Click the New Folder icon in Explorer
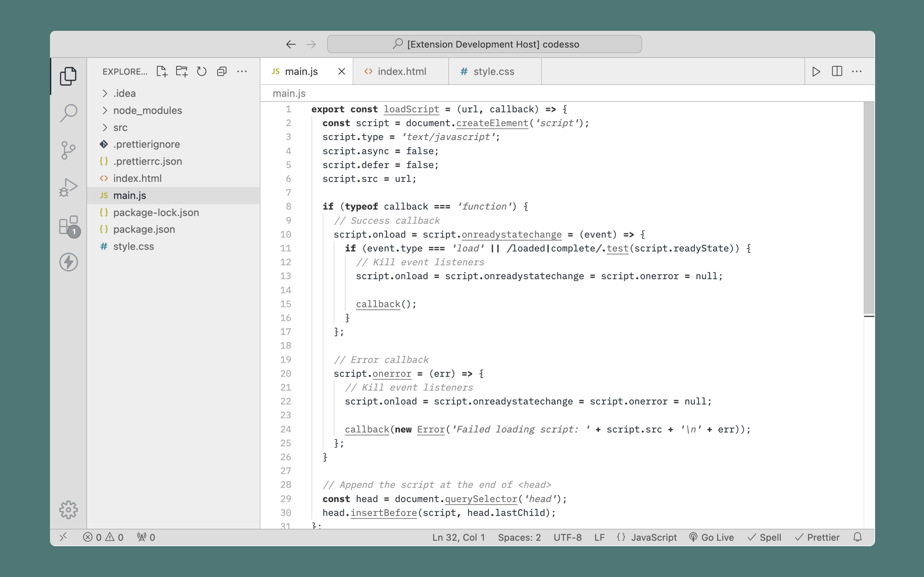 (182, 71)
